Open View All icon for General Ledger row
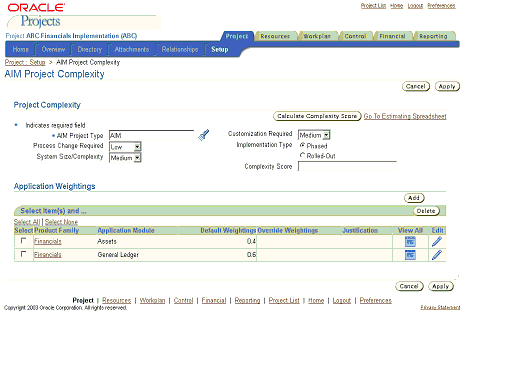This screenshot has width=512, height=384. pos(410,255)
